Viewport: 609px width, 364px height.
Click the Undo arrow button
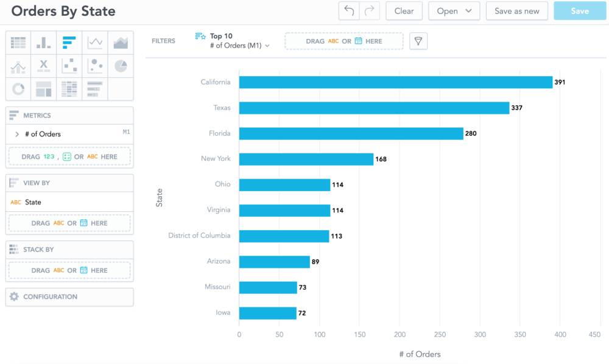tap(349, 11)
